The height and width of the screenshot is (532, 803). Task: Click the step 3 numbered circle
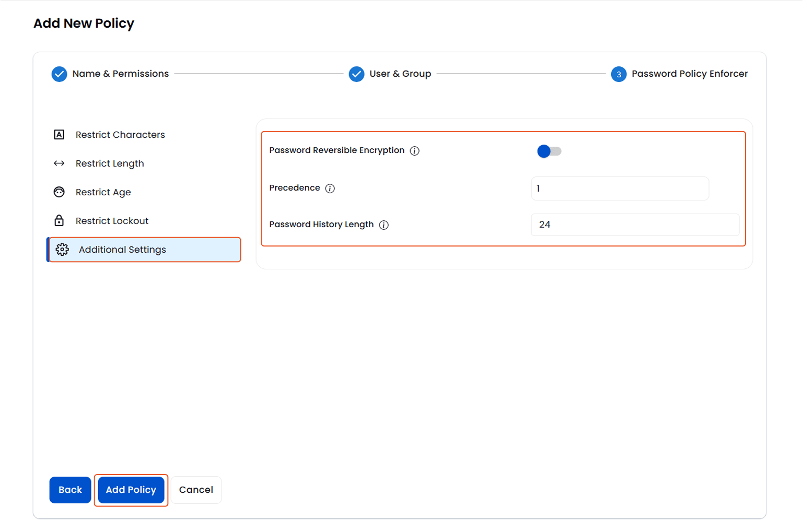click(619, 74)
